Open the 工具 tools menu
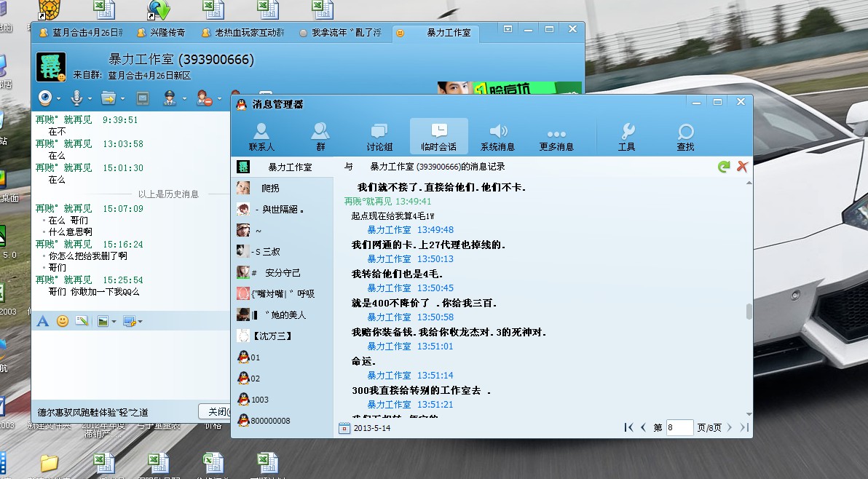 click(x=626, y=136)
